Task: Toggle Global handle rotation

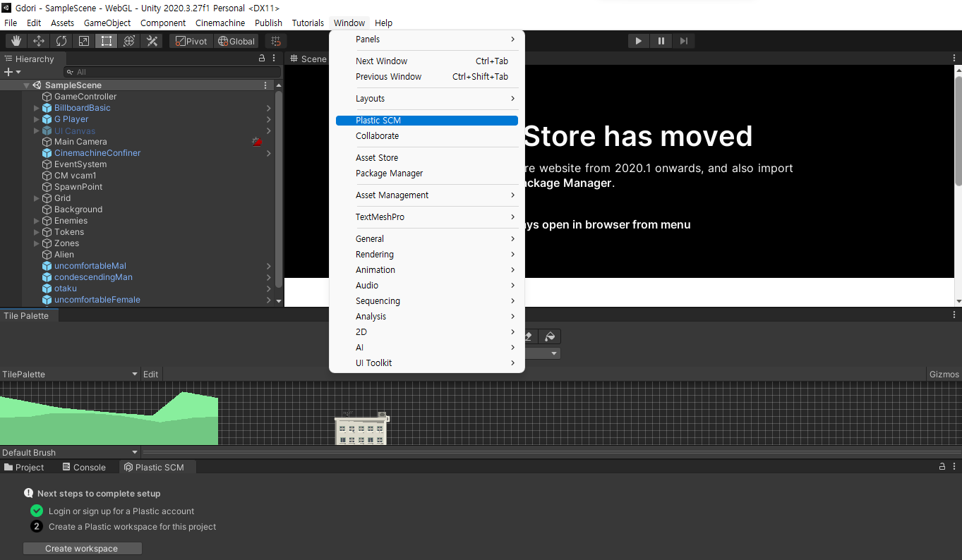Action: (236, 41)
